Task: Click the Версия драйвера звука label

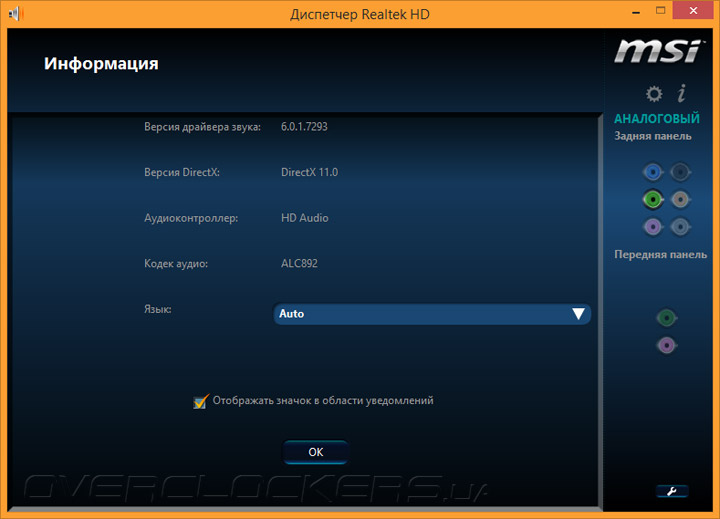Action: click(x=202, y=127)
